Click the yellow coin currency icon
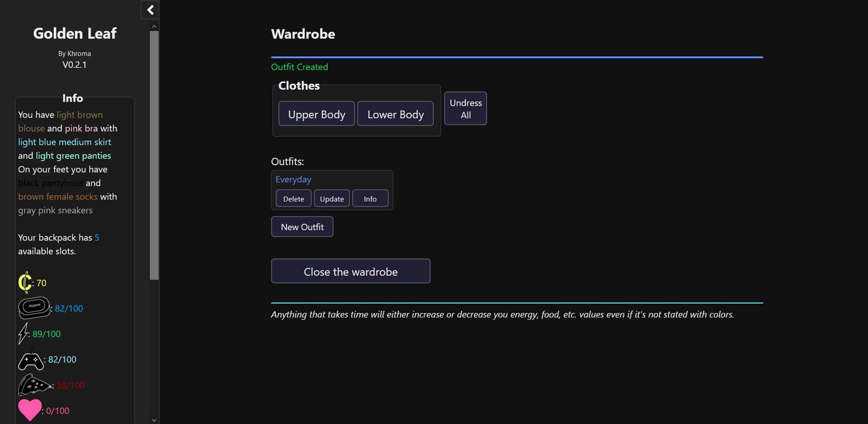Image resolution: width=868 pixels, height=424 pixels. click(x=25, y=282)
